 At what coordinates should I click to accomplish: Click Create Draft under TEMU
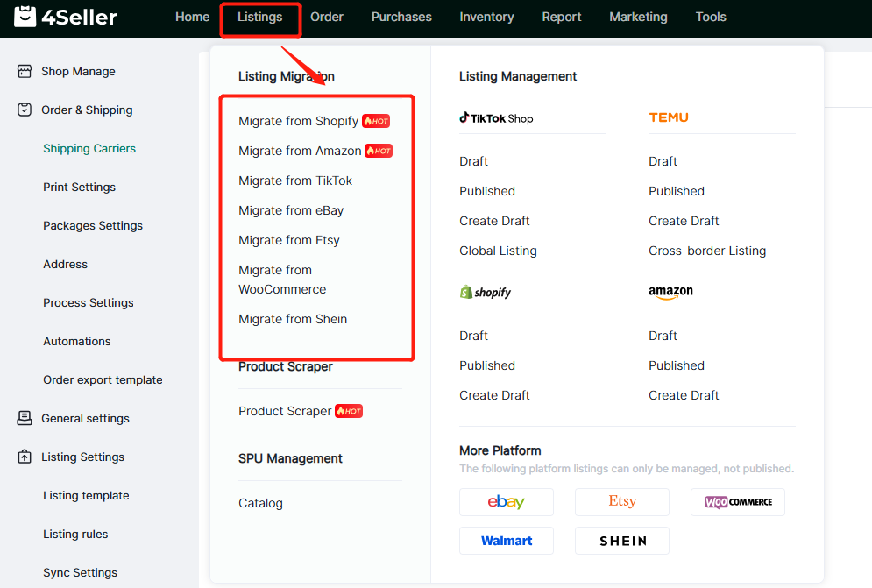(684, 221)
